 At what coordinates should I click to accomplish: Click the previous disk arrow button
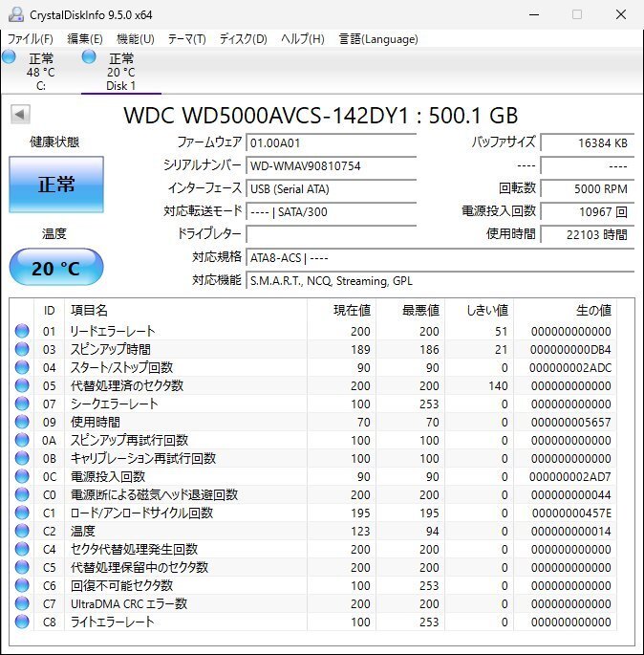pos(20,114)
